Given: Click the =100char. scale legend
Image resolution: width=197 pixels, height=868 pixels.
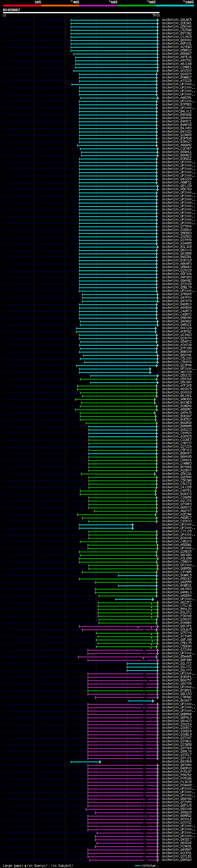Looking at the screenshot, I should pos(146,865).
